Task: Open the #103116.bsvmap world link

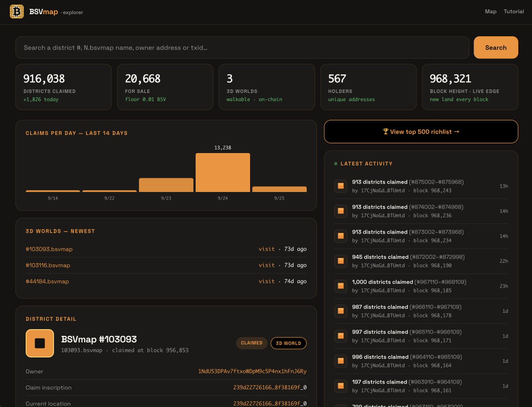Action: tap(48, 265)
